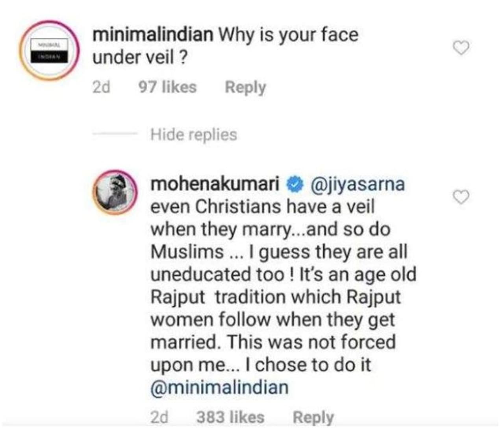Select the "even Christians have a veil" reply text
504x428 pixels.
262,207
